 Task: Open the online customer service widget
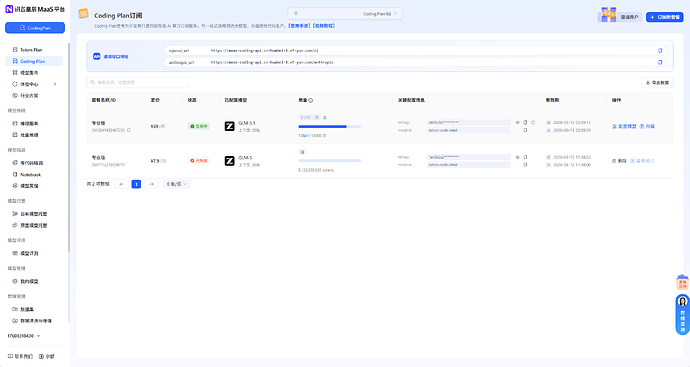(683, 315)
